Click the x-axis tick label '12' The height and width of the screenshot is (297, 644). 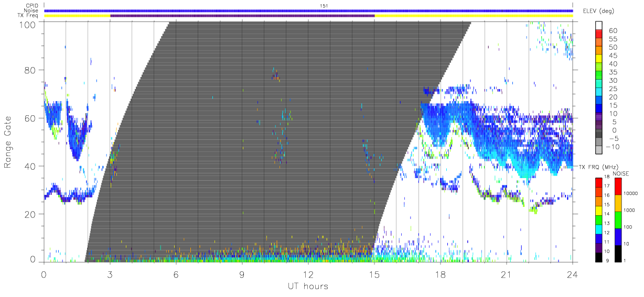(308, 274)
